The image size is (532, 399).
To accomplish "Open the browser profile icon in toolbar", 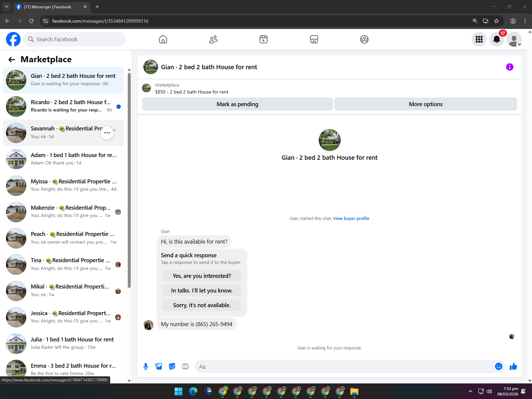I will point(513,21).
